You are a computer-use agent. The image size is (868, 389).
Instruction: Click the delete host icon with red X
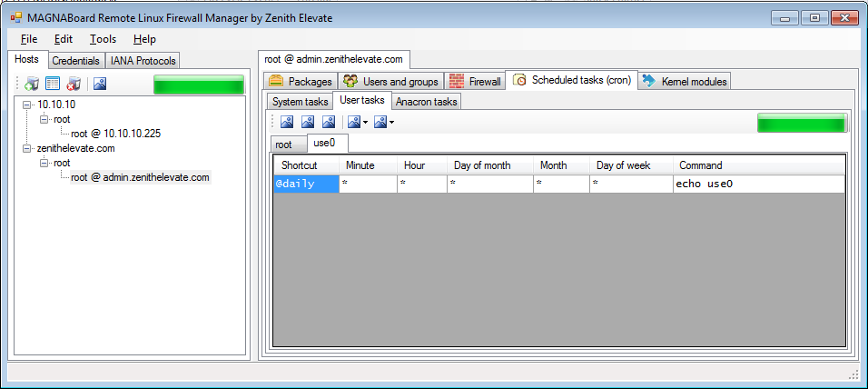[x=73, y=84]
